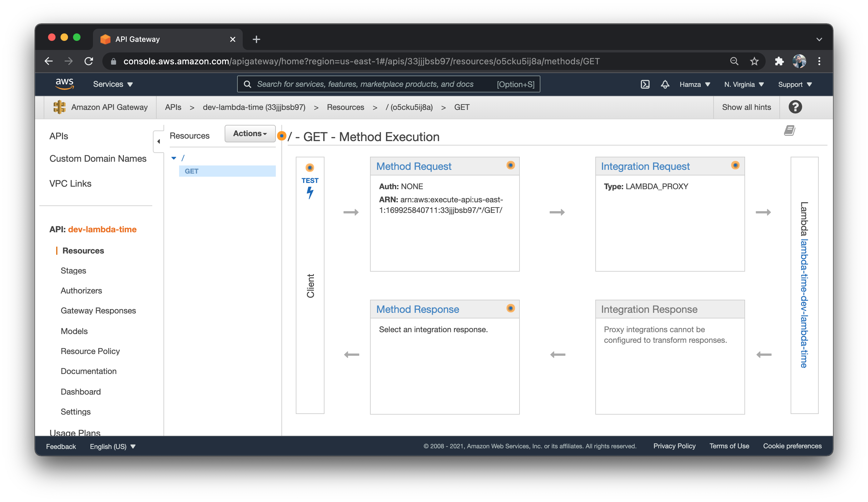The image size is (868, 502).
Task: Open the Support dropdown menu
Action: pos(795,84)
